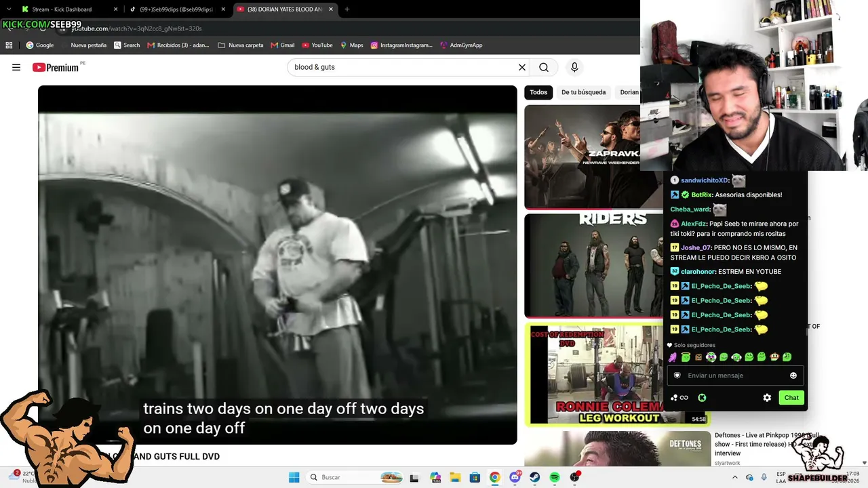The width and height of the screenshot is (868, 488).
Task: Run the YouTube search with magnifier button
Action: click(544, 67)
